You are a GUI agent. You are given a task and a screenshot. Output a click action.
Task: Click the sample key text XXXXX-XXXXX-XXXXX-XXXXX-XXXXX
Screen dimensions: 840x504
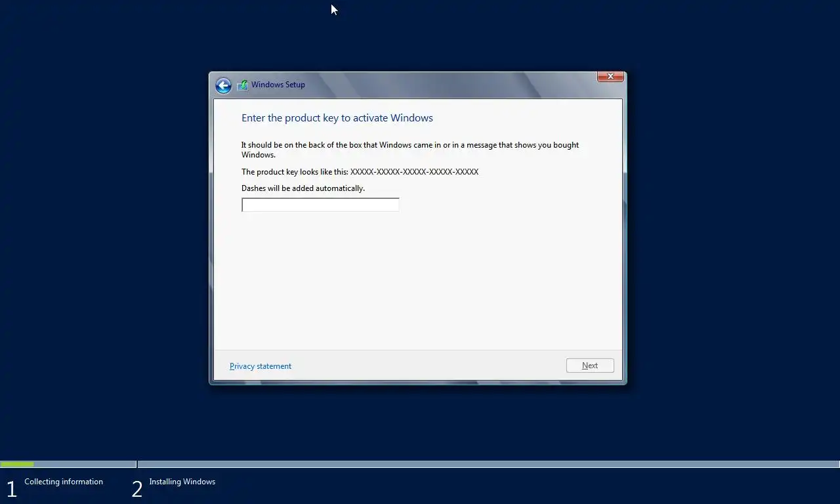pos(414,172)
